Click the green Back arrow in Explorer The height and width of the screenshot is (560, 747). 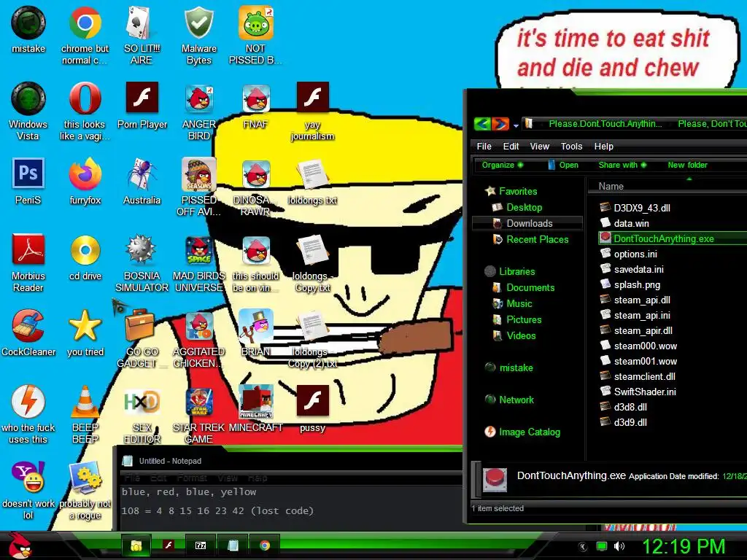482,124
